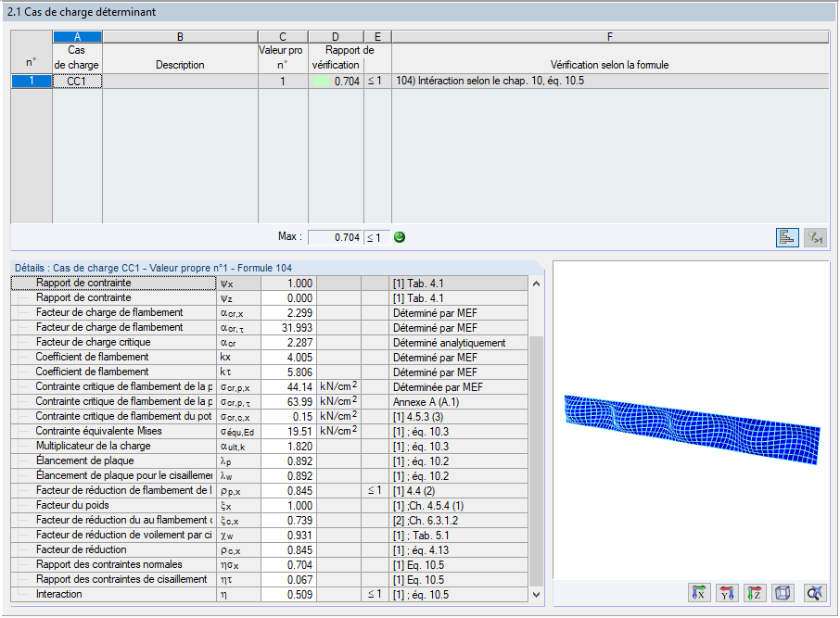The image size is (840, 618).
Task: Click the value 44.14 kN/cm² cell
Action: point(288,386)
